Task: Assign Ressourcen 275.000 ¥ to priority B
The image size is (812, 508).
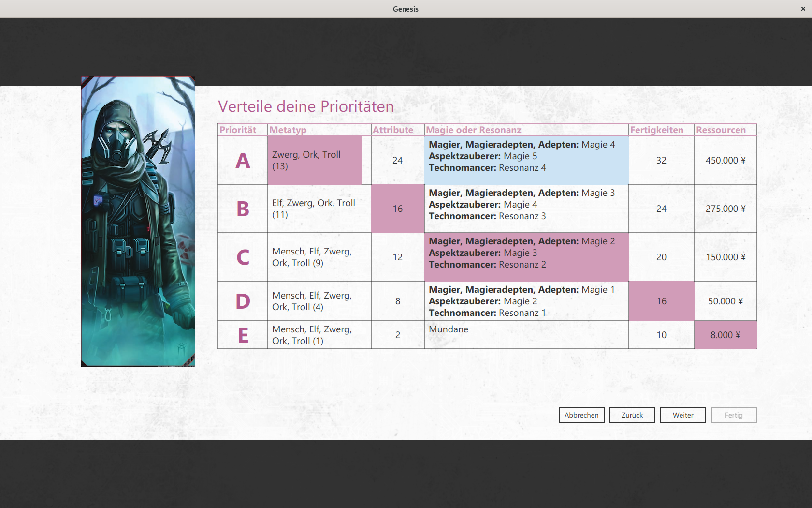Action: point(725,209)
